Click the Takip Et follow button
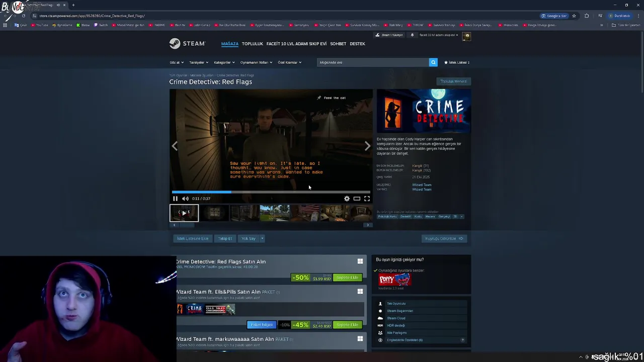Image resolution: width=644 pixels, height=362 pixels. pyautogui.click(x=225, y=238)
